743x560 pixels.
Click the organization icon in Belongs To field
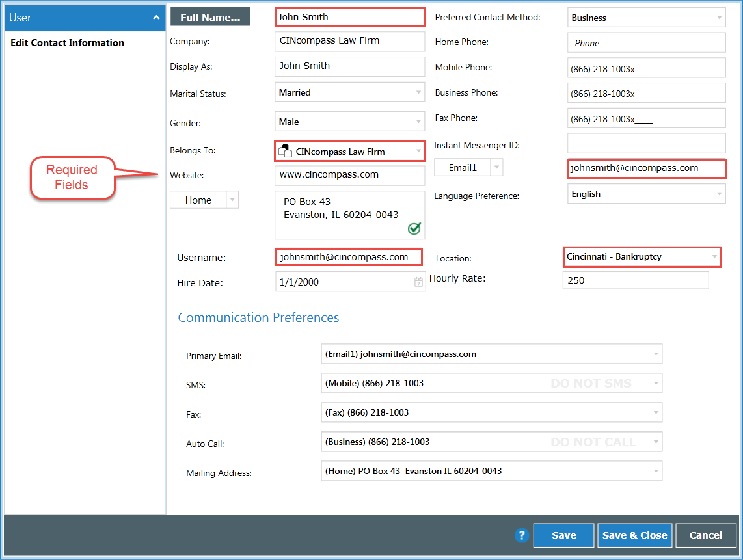(286, 150)
